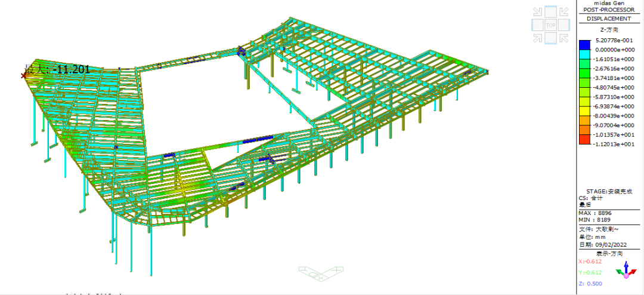
Task: Select the face above TOP in view navigator
Action: coord(550,12)
